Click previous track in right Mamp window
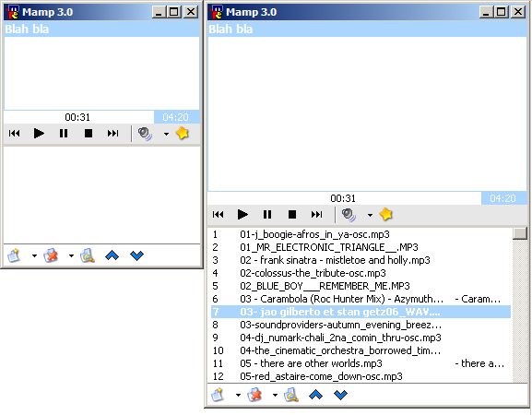532x415 pixels. 219,215
